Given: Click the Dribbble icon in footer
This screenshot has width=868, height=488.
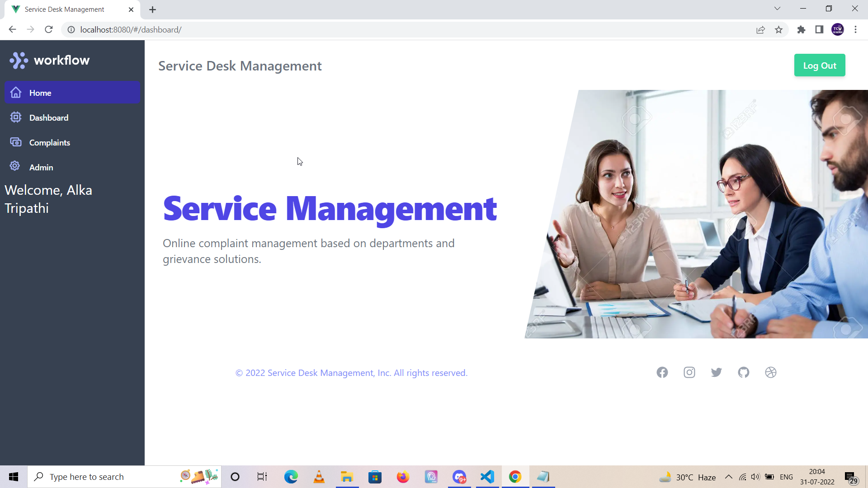Looking at the screenshot, I should 771,372.
